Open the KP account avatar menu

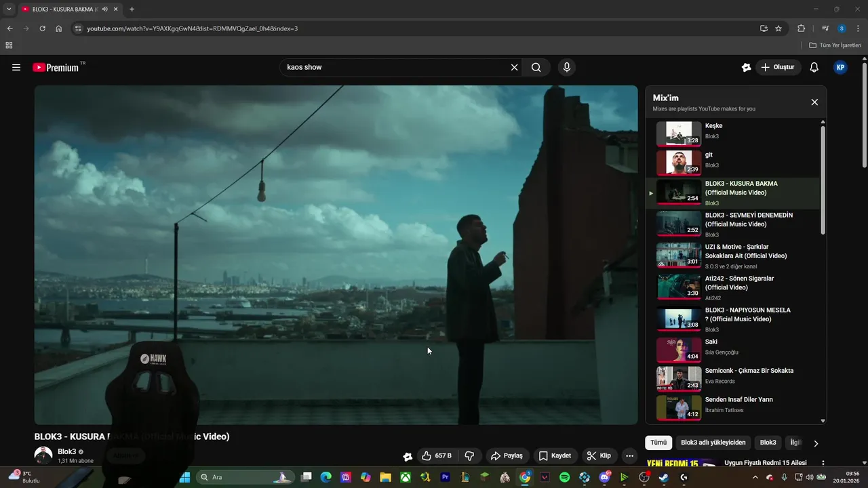coord(840,67)
